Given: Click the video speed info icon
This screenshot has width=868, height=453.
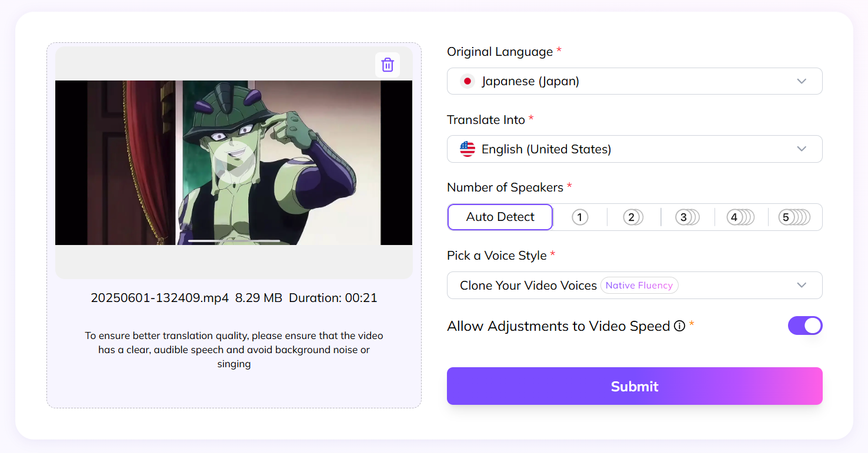Looking at the screenshot, I should click(x=679, y=326).
